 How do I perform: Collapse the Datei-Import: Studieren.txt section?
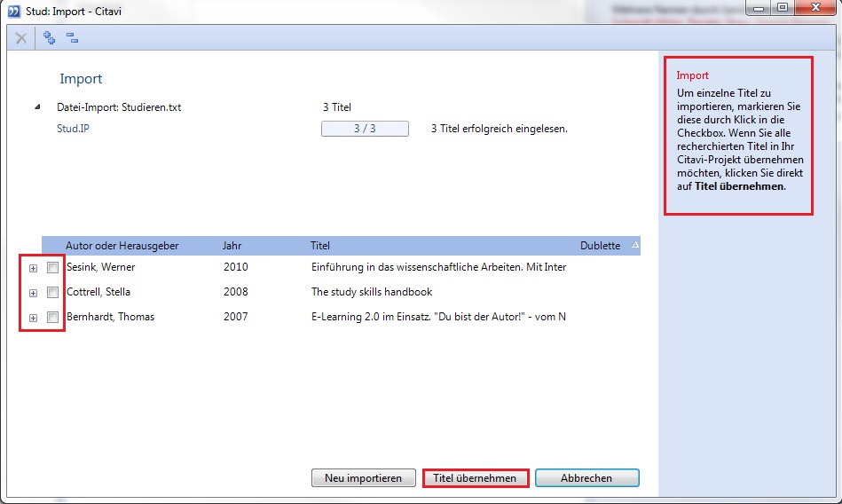pos(37,107)
